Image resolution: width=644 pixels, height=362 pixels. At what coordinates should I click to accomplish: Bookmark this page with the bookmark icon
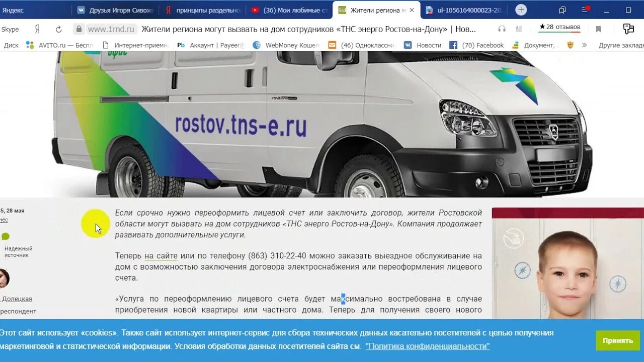[x=598, y=29]
